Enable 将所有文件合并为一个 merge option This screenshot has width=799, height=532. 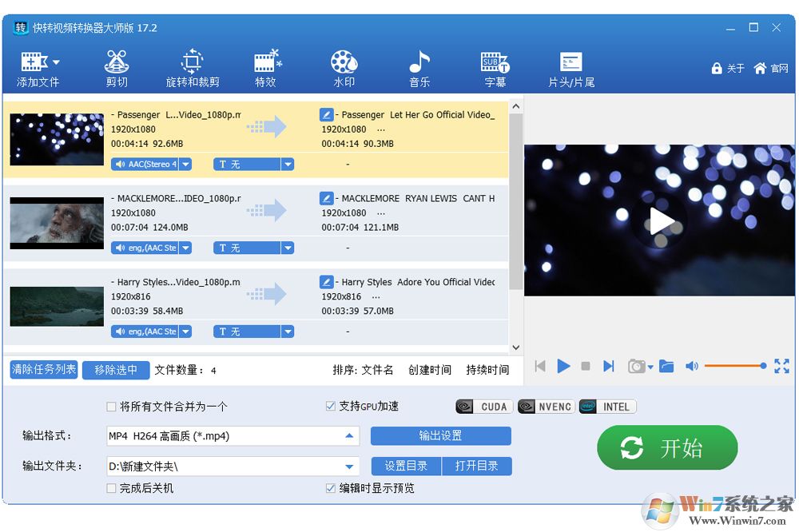109,407
